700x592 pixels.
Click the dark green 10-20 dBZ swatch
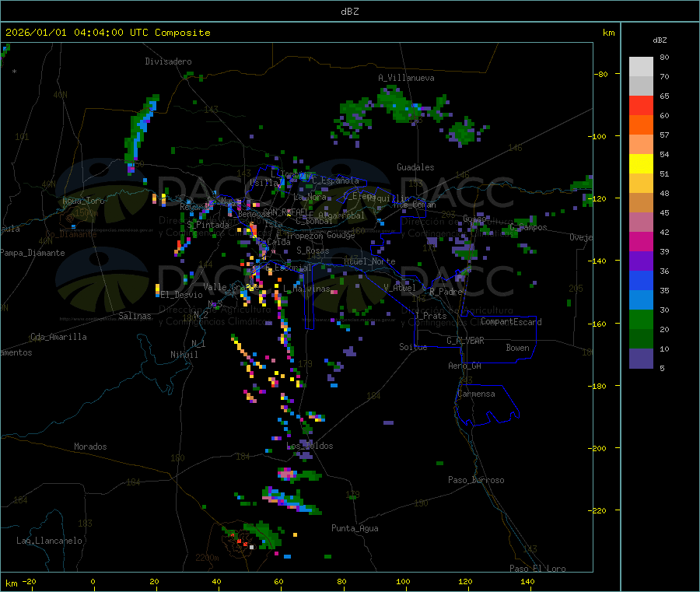tap(641, 338)
